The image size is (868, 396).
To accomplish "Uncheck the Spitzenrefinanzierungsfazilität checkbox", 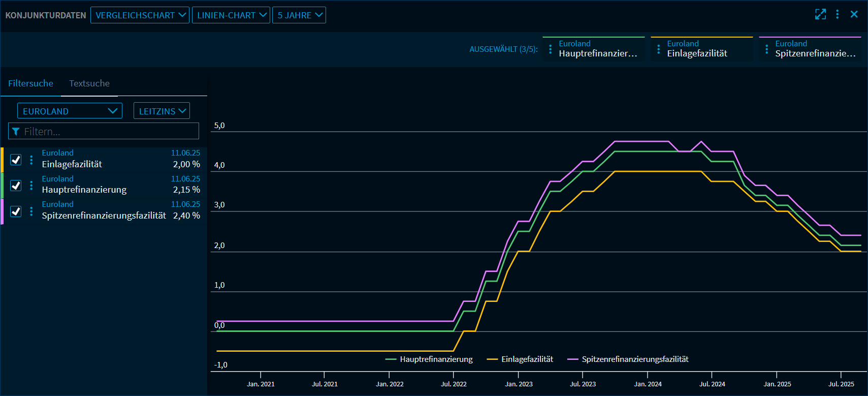I will [16, 211].
